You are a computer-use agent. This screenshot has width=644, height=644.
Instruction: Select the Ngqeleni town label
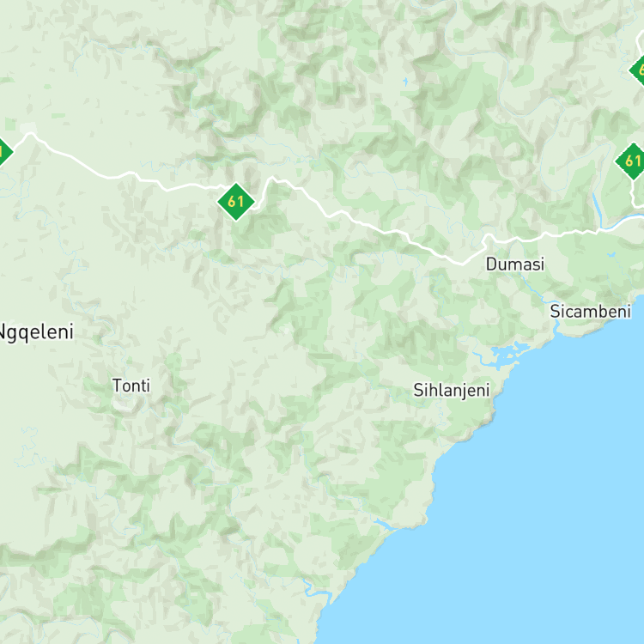tap(37, 331)
